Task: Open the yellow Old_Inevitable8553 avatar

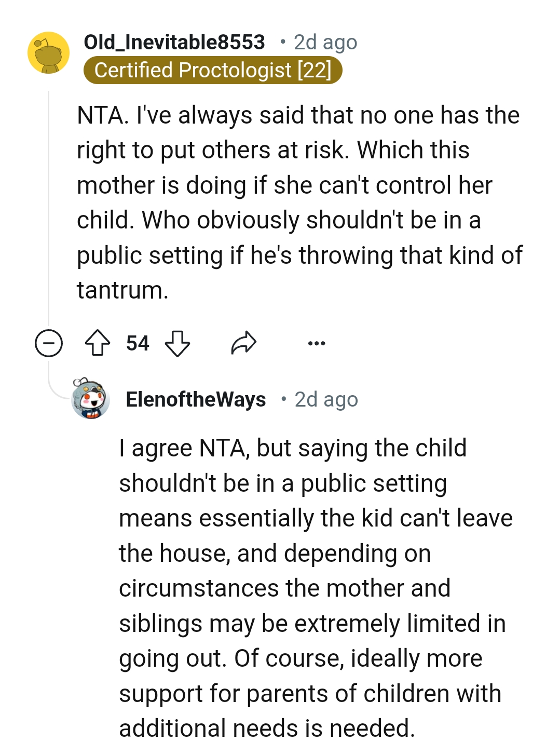Action: pos(48,52)
